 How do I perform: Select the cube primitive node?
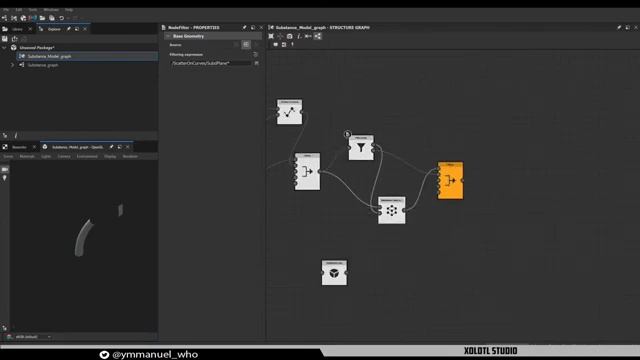334,273
